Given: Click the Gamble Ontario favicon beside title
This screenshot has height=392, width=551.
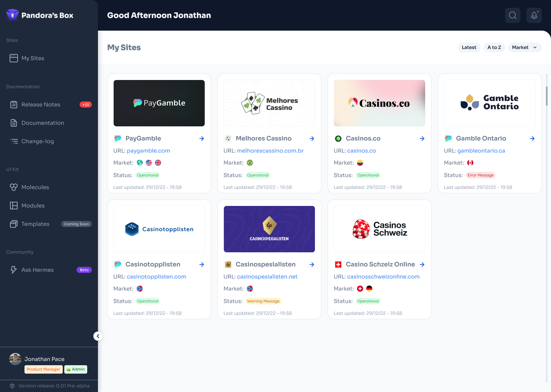Looking at the screenshot, I should click(x=448, y=139).
